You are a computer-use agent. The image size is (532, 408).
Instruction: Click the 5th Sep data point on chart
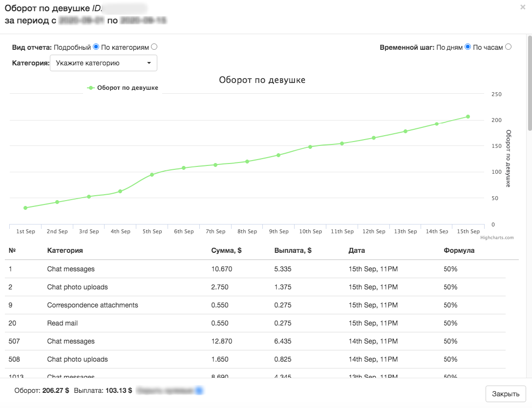tap(152, 175)
